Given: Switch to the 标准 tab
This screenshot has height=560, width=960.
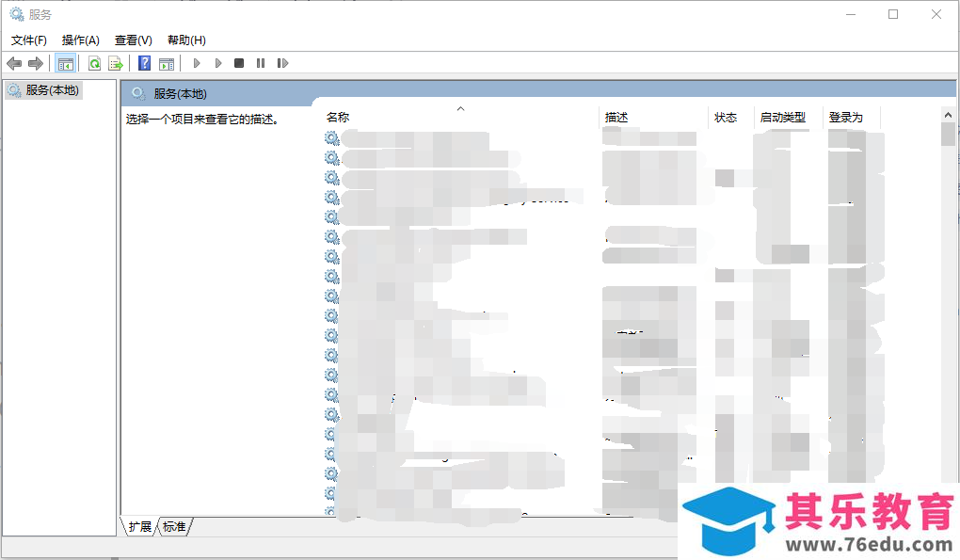Looking at the screenshot, I should [x=174, y=526].
